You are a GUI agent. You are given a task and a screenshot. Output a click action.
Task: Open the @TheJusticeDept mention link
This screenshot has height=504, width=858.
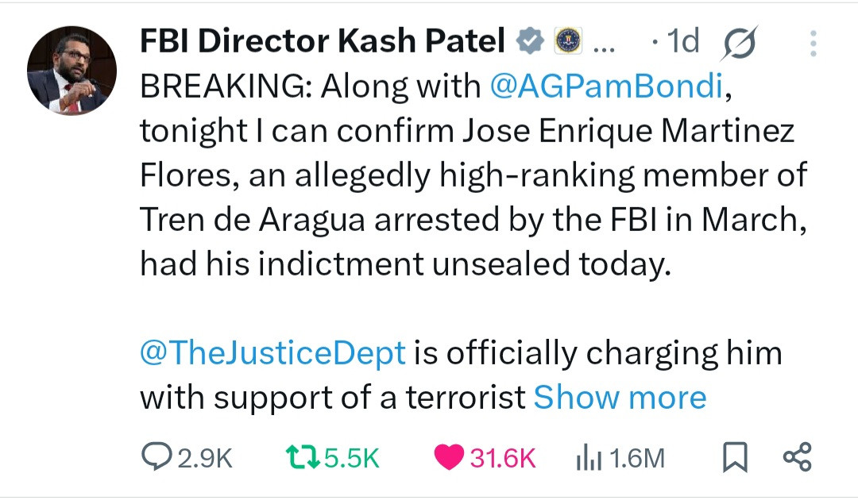pos(273,353)
